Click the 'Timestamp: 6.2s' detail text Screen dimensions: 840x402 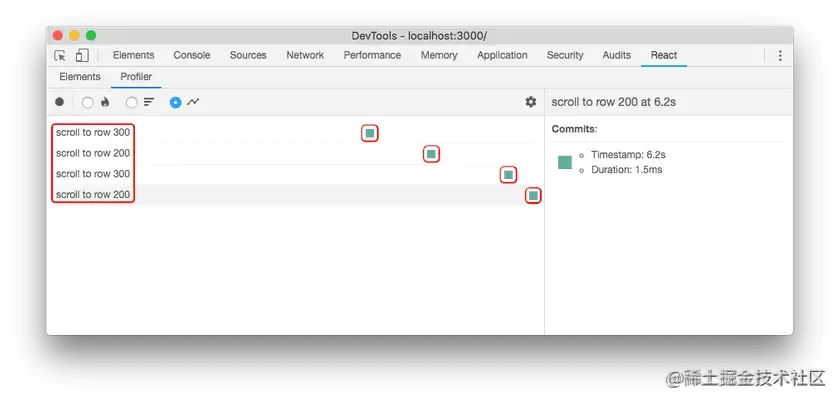tap(628, 155)
